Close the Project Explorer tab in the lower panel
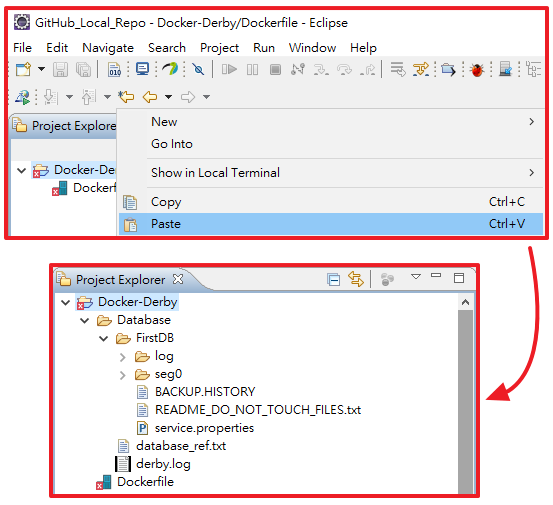The height and width of the screenshot is (505, 553). pos(178,279)
